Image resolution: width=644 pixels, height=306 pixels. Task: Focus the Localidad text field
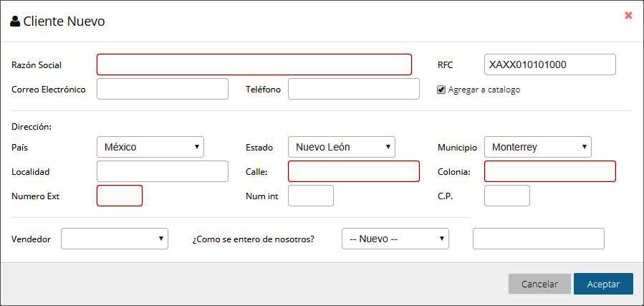tap(162, 171)
